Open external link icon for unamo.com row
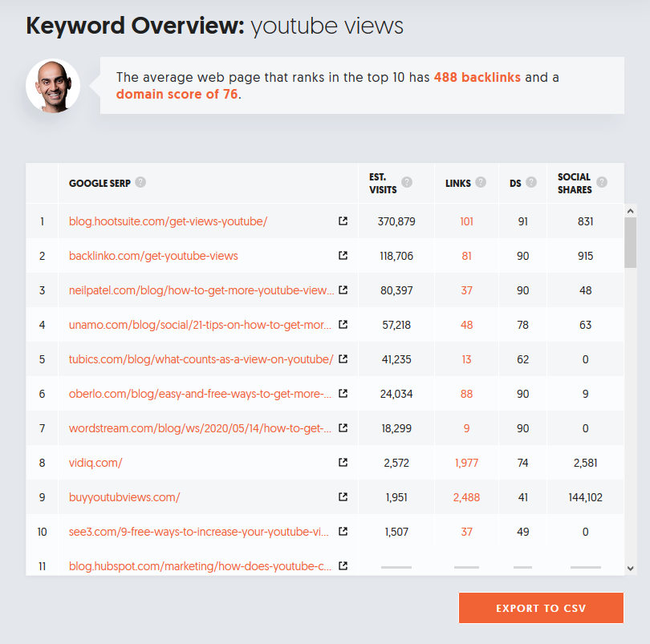Viewport: 650px width, 644px height. [343, 324]
